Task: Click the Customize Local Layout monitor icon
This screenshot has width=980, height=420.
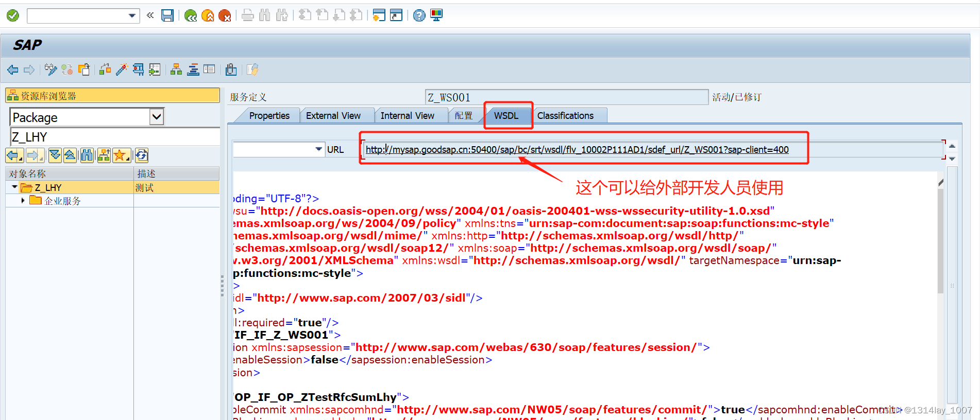Action: pos(436,15)
